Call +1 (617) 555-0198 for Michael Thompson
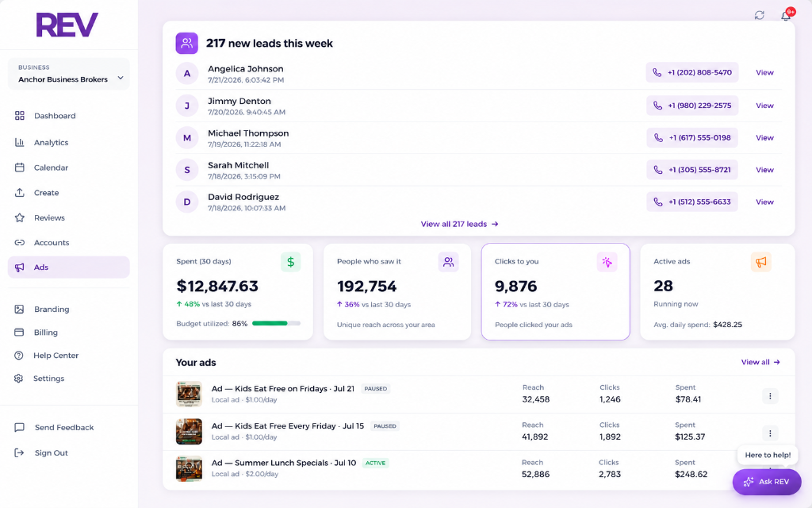Viewport: 812px width, 508px height. pyautogui.click(x=691, y=138)
